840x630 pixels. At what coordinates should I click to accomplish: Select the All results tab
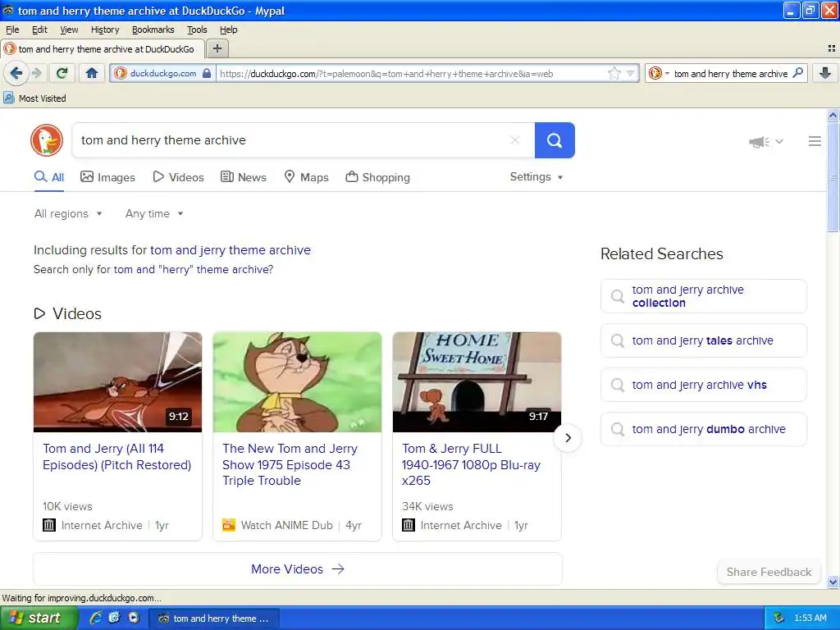[49, 177]
